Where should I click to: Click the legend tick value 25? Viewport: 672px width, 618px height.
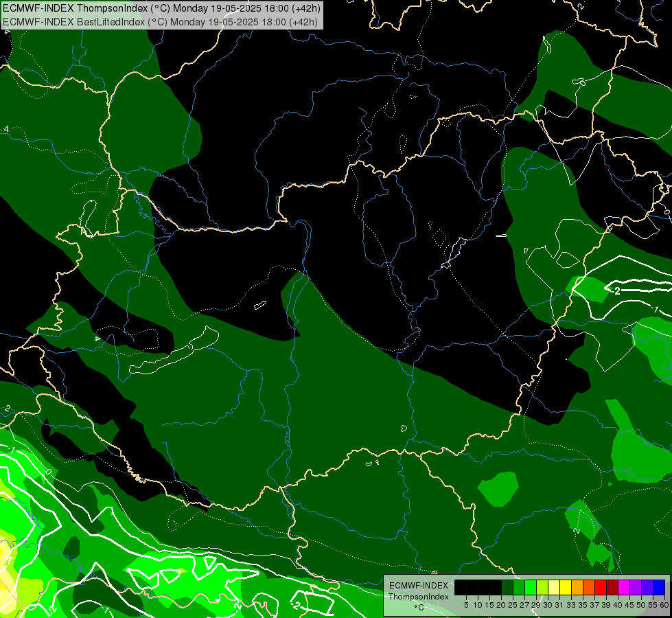click(x=513, y=605)
